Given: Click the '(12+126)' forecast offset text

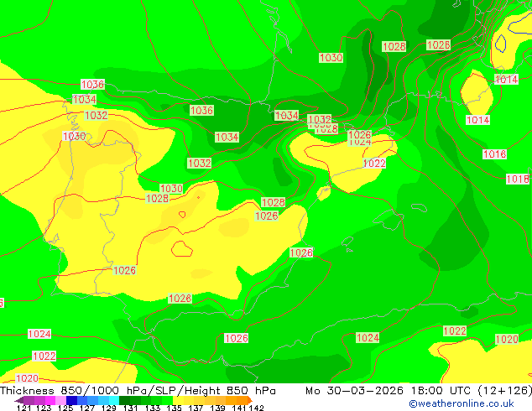Looking at the screenshot, I should click(x=505, y=391).
